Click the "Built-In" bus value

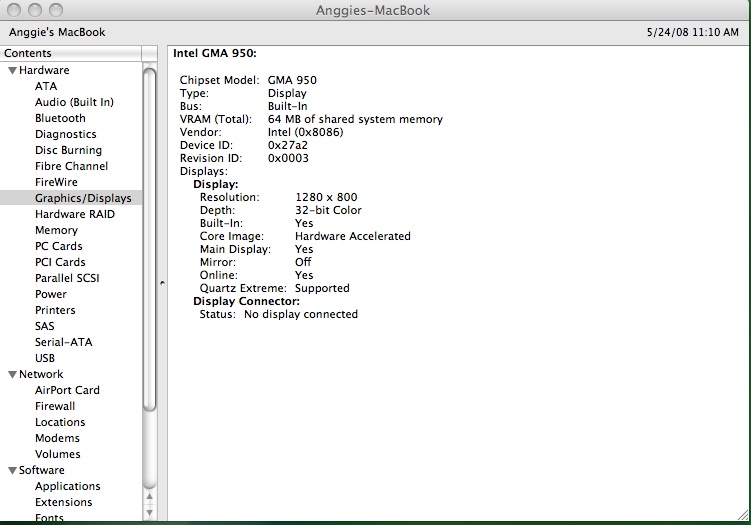click(287, 106)
